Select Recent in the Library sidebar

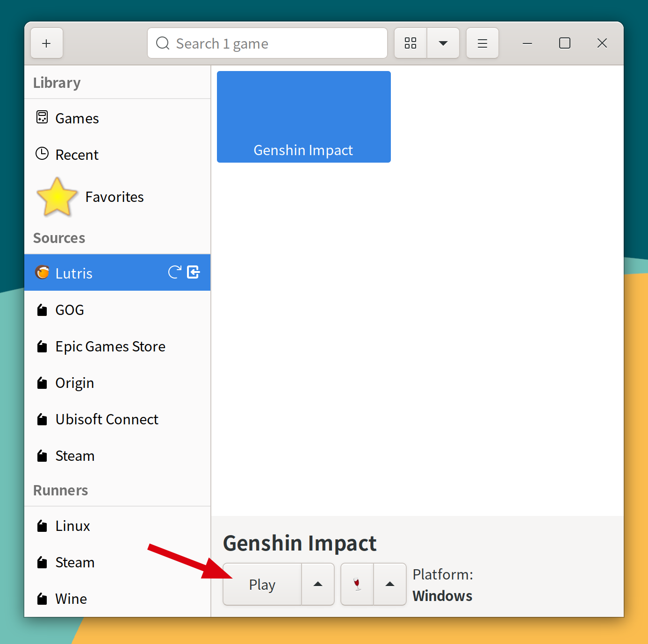click(117, 155)
